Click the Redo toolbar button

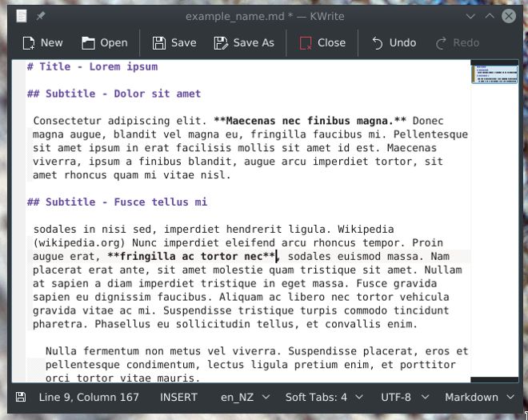[458, 43]
